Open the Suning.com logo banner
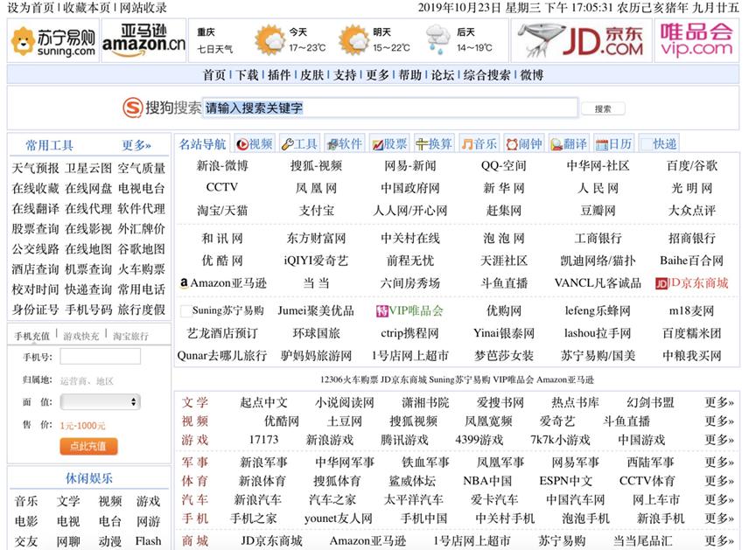Screen dimensions: 756x550 53,41
